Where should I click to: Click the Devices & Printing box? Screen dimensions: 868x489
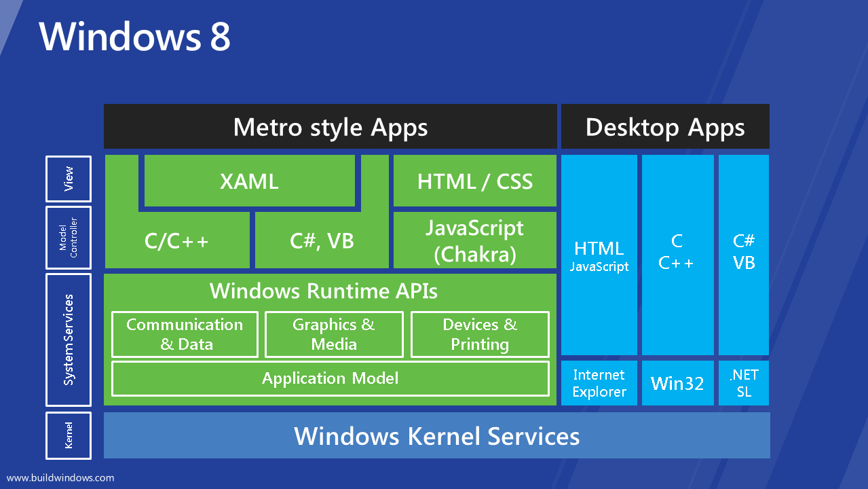(x=480, y=333)
